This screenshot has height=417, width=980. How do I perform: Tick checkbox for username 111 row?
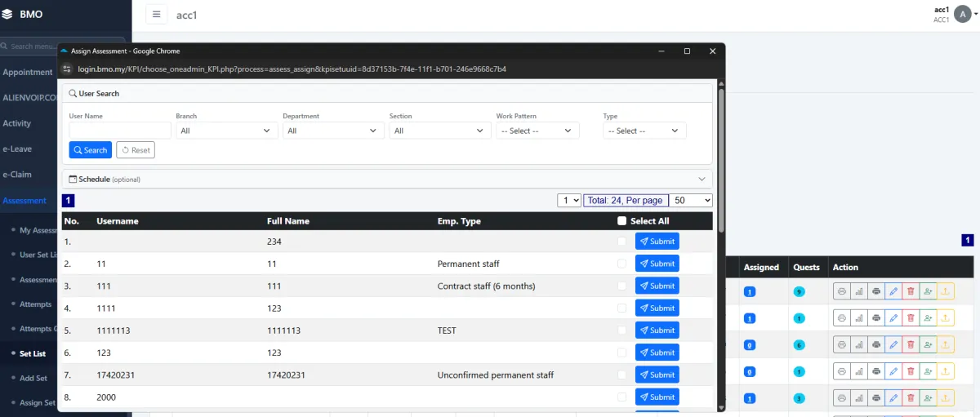point(622,286)
